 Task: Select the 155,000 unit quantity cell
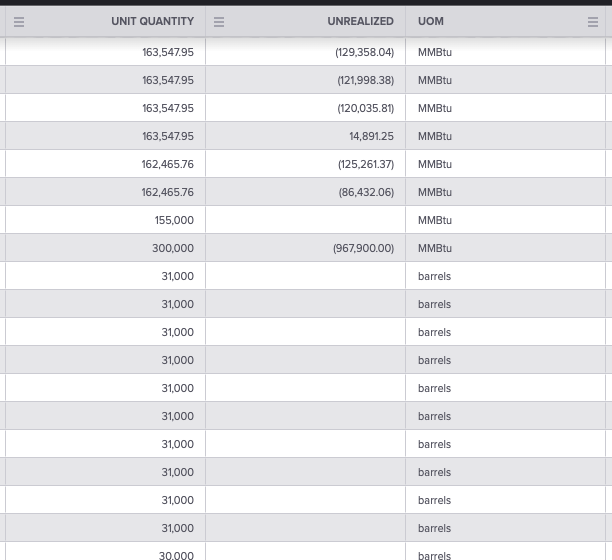(x=105, y=220)
